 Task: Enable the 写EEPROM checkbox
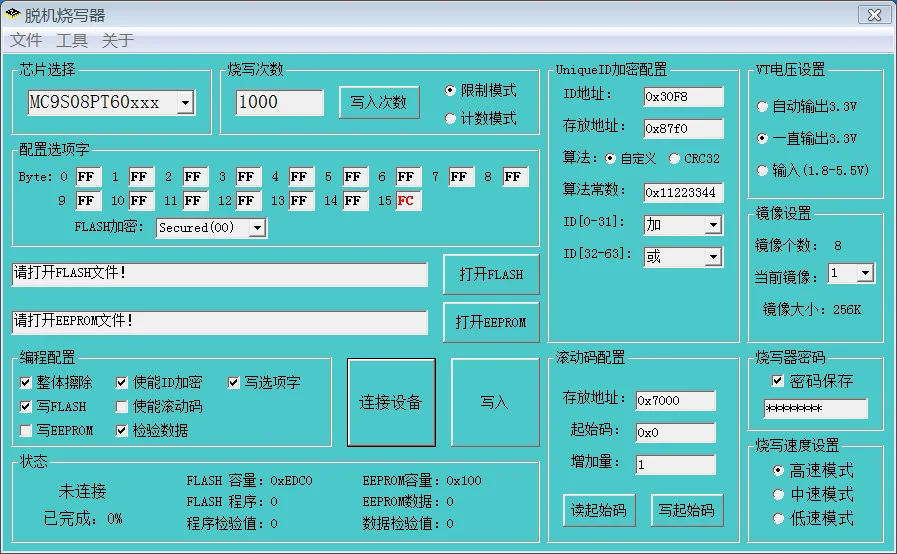point(26,431)
